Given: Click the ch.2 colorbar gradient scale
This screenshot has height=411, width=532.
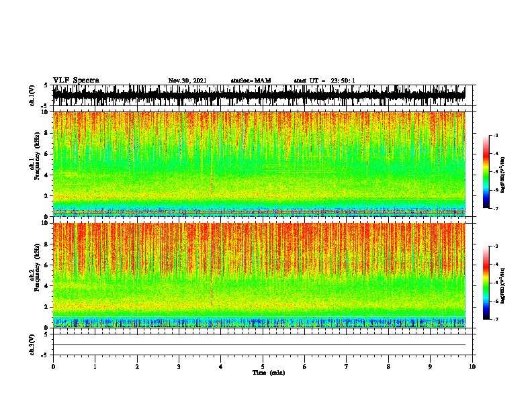Looking at the screenshot, I should [x=486, y=283].
